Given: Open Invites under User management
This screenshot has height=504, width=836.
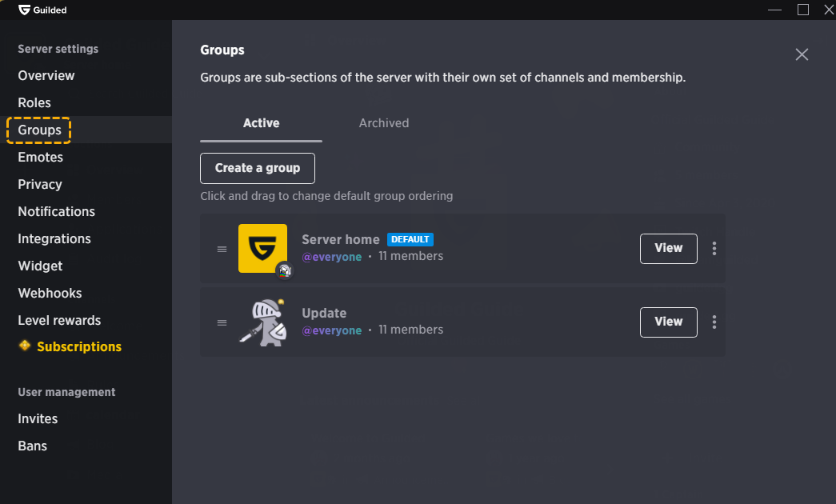Looking at the screenshot, I should 38,418.
